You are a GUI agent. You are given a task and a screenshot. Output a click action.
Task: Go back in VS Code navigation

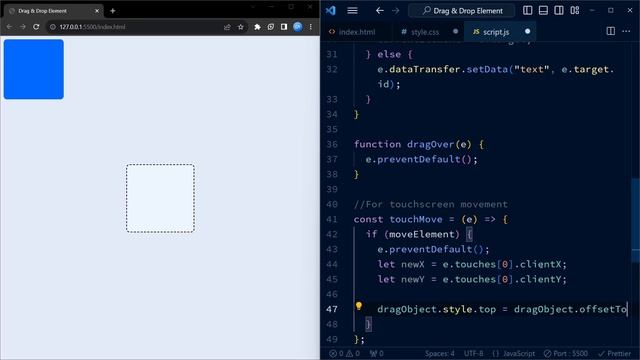380,11
